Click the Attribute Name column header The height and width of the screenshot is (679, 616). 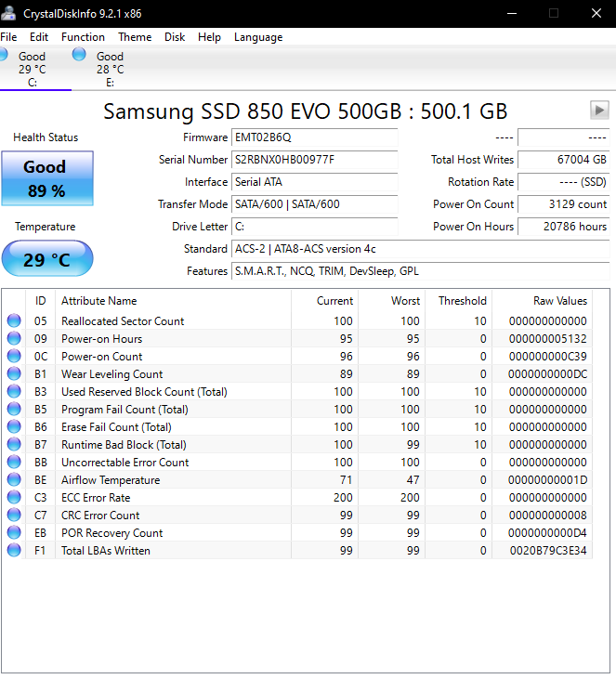pyautogui.click(x=173, y=301)
